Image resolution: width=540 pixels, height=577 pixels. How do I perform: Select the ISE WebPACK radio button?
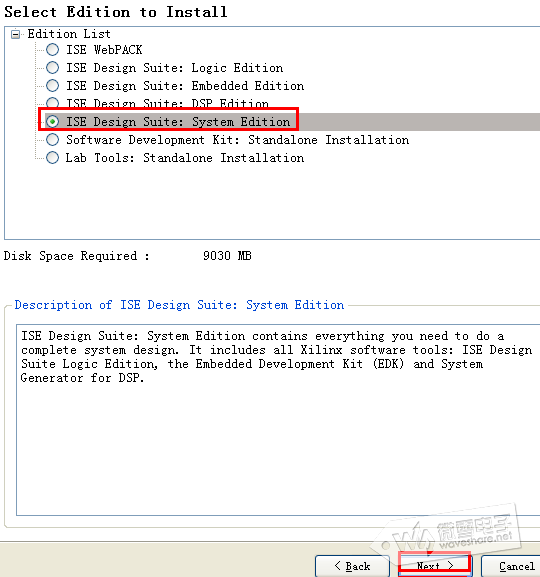52,49
